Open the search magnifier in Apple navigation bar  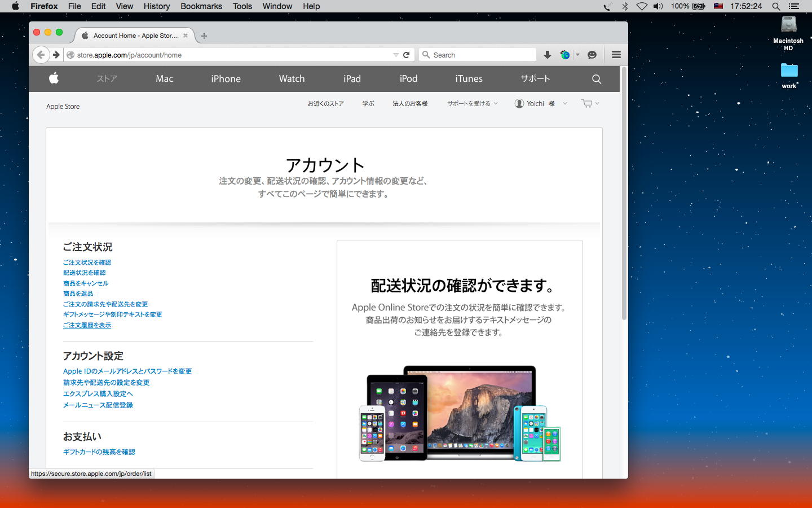tap(597, 79)
